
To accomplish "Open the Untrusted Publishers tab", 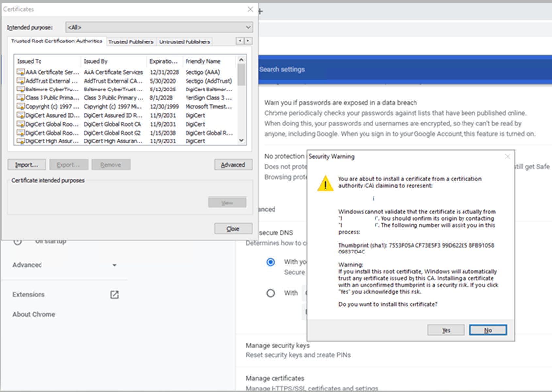I will coord(185,42).
